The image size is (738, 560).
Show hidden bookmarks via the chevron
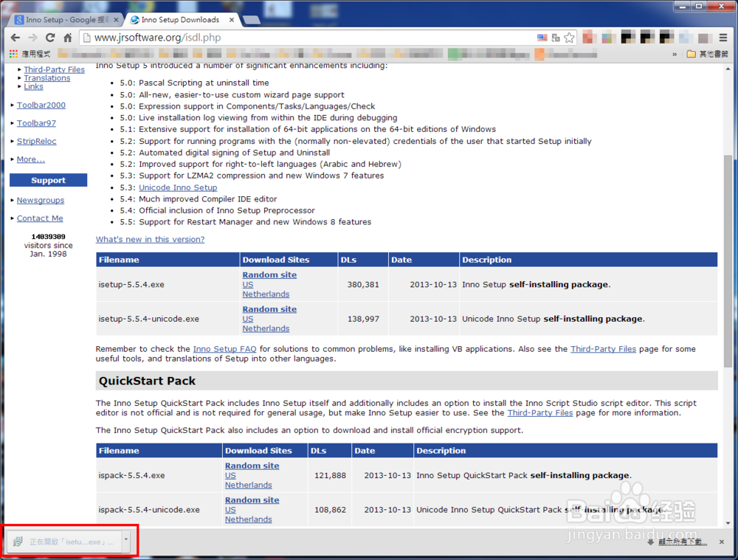click(675, 54)
